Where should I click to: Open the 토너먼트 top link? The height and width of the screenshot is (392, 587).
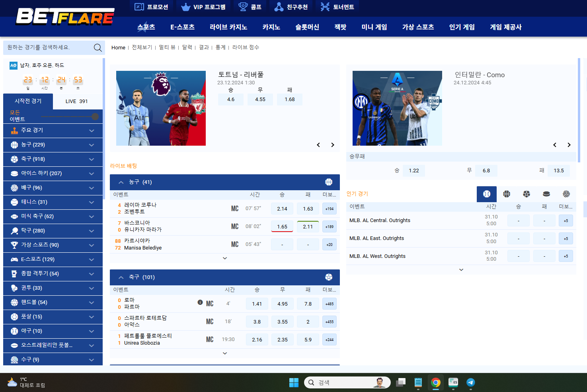click(337, 7)
